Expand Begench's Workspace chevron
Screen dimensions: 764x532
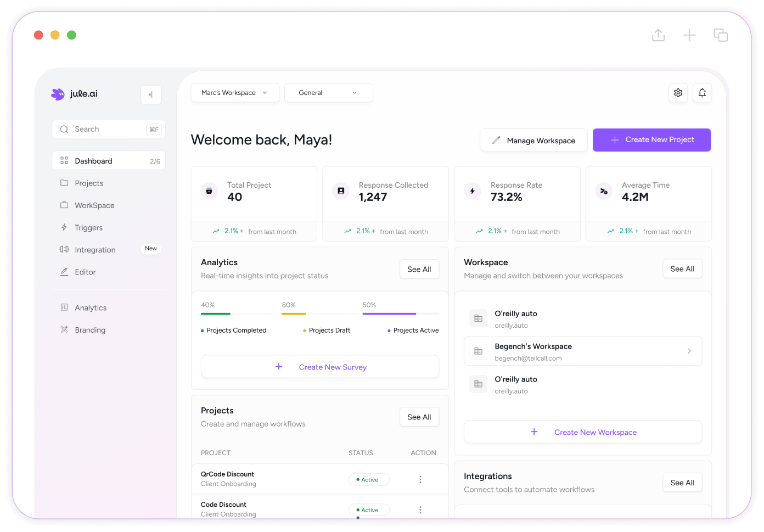689,351
